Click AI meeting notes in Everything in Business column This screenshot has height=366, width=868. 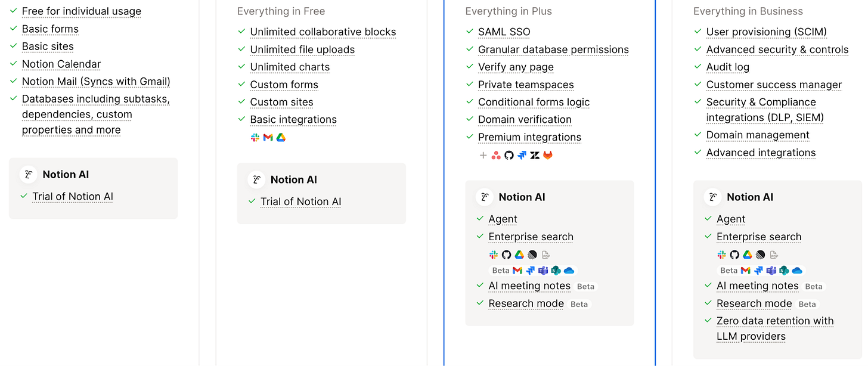(758, 286)
